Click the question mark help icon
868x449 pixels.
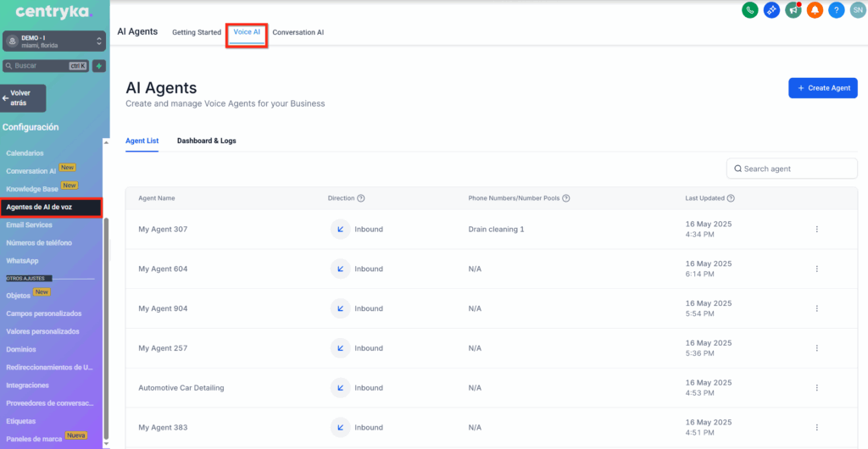click(x=837, y=10)
